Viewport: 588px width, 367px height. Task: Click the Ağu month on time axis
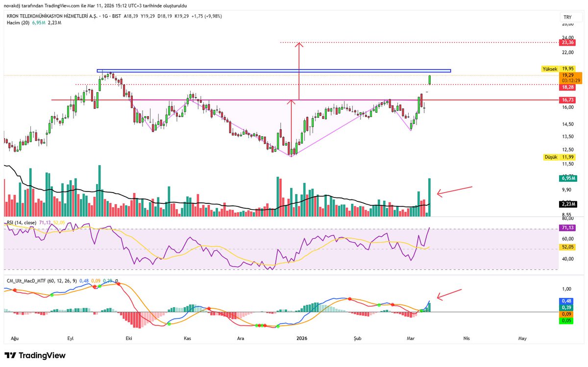point(15,338)
